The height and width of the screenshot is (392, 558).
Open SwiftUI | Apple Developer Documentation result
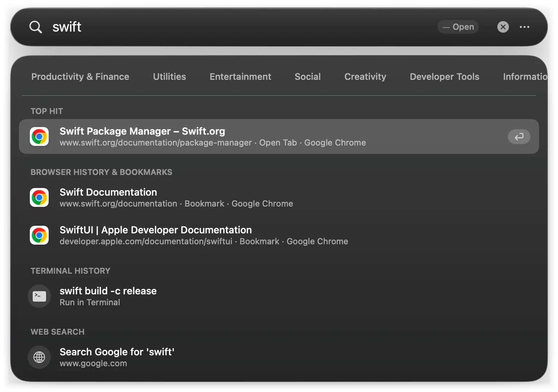tap(279, 235)
